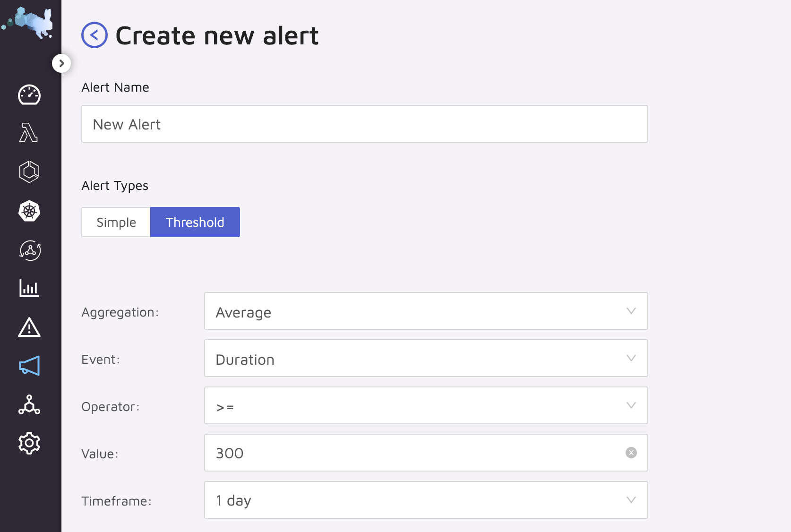The width and height of the screenshot is (791, 532).
Task: Select the Simple alert type
Action: [116, 222]
